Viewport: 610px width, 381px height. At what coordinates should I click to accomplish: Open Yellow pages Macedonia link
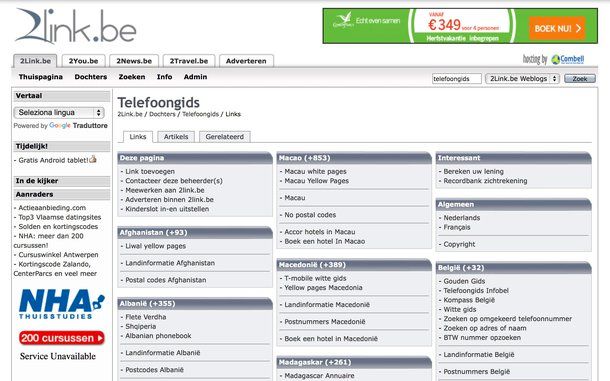[323, 288]
